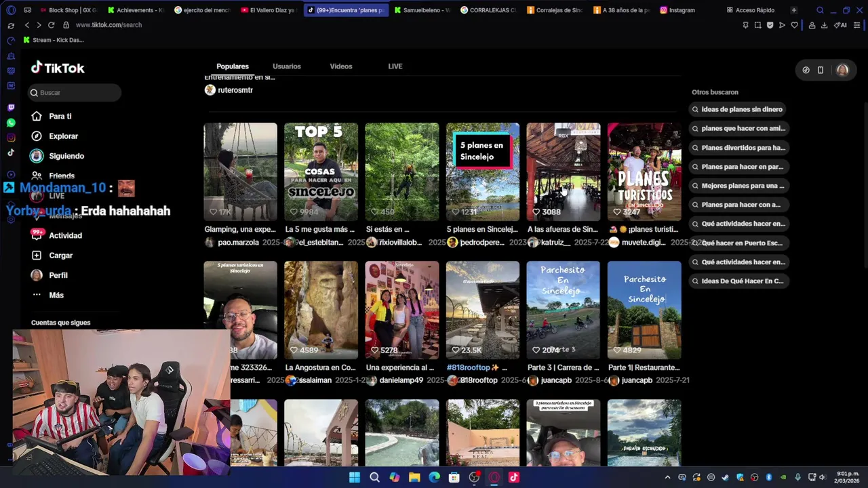Open Windows Start menu
The height and width of the screenshot is (488, 868).
pos(355,477)
